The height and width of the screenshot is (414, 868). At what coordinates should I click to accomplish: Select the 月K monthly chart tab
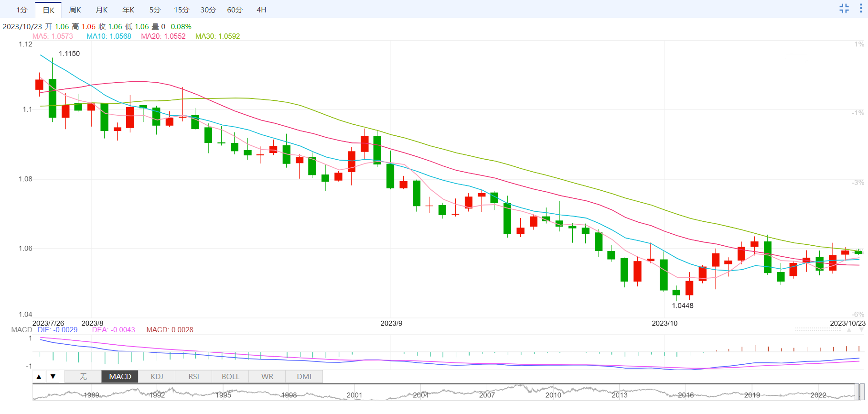[x=102, y=10]
